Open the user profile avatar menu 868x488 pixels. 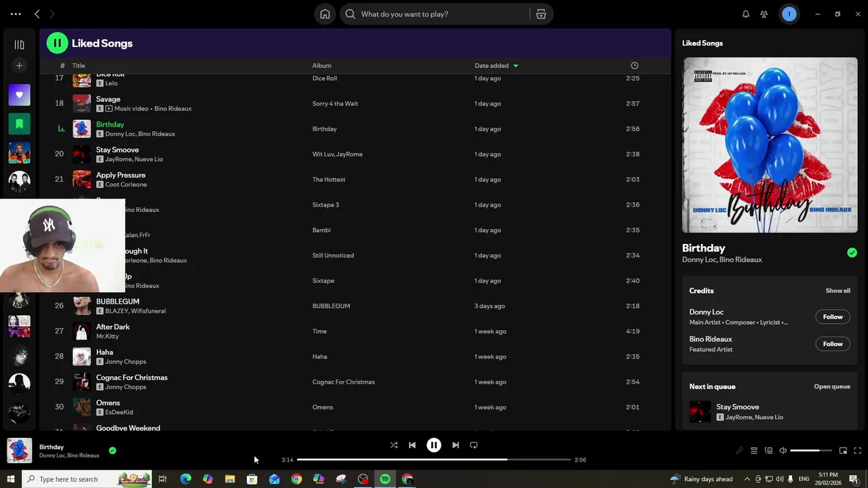[789, 14]
